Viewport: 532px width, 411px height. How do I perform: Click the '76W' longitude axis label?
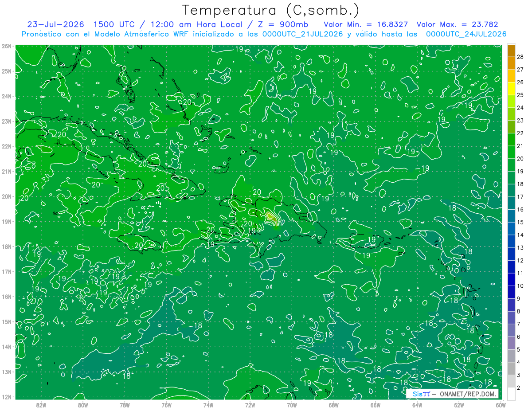click(167, 405)
